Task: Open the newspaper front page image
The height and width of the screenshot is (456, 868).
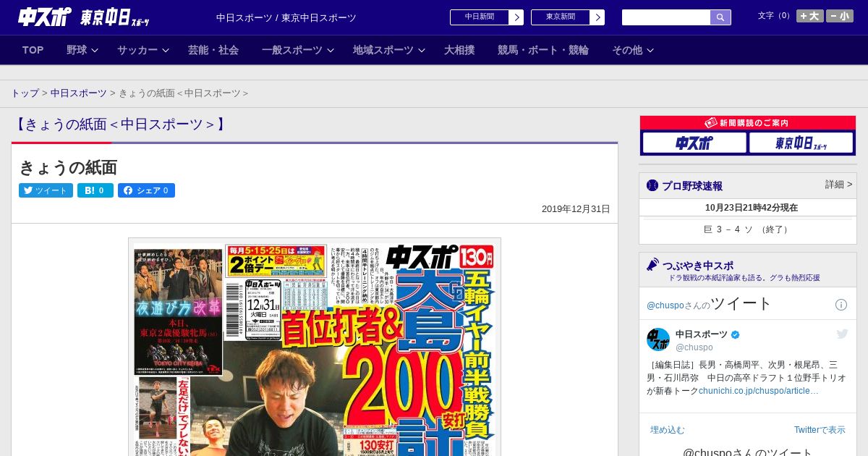Action: 315,347
